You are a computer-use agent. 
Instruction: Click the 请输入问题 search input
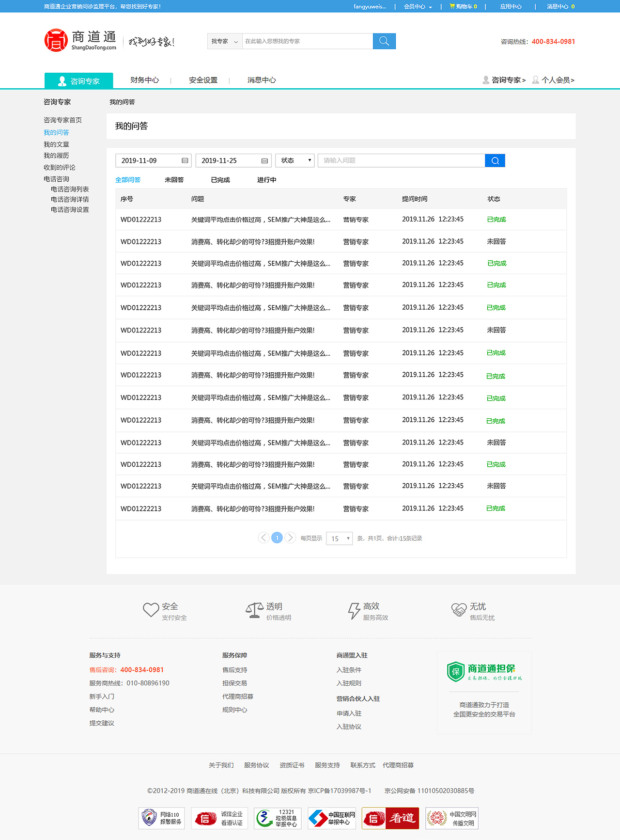tap(402, 160)
